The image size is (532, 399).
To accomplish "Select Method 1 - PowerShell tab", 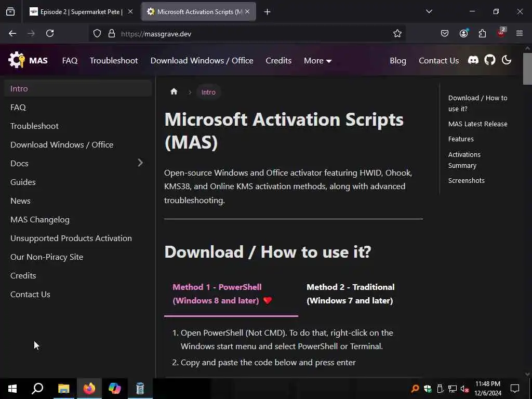I will tap(231, 294).
